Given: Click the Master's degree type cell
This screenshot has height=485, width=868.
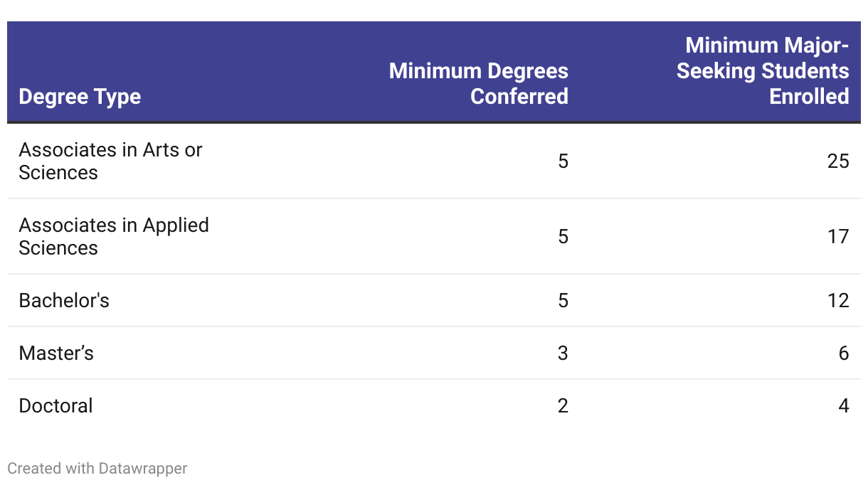Looking at the screenshot, I should pos(56,353).
